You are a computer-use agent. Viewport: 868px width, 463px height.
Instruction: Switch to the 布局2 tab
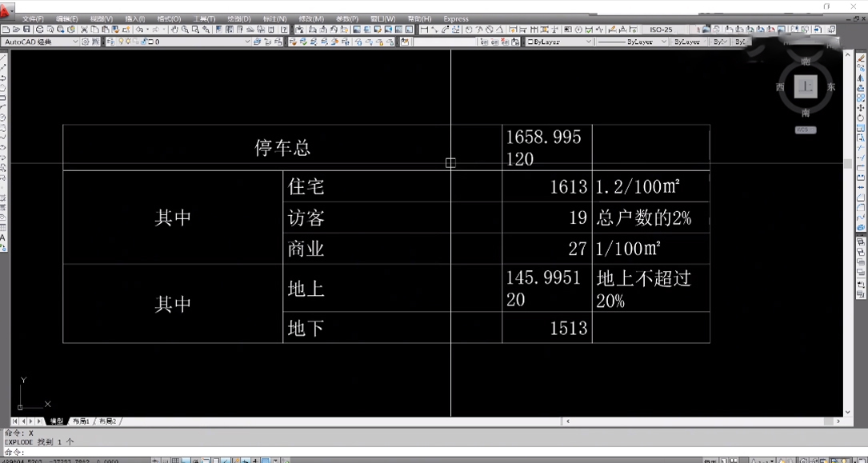tap(107, 421)
